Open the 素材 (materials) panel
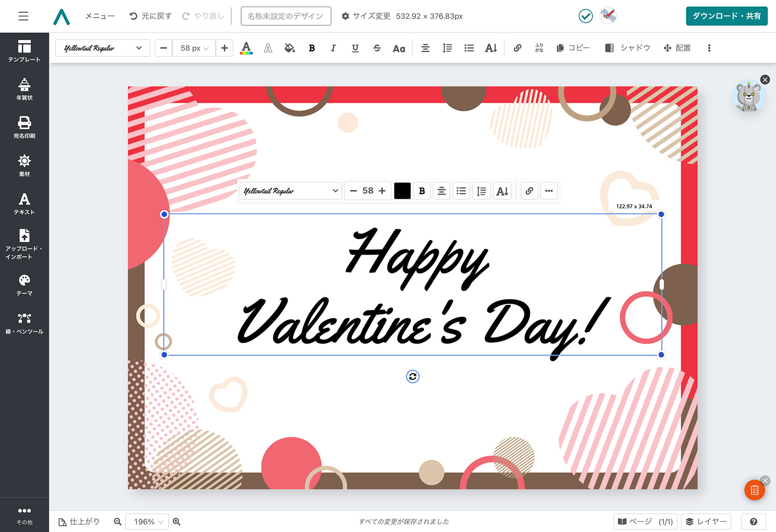 point(24,165)
